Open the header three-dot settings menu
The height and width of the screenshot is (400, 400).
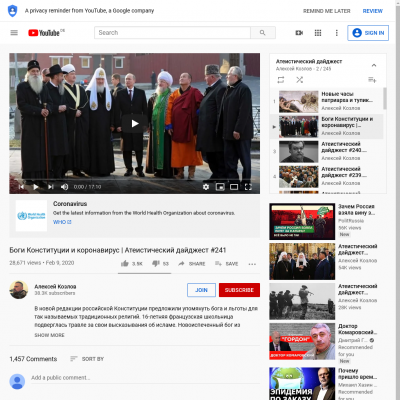(x=337, y=33)
